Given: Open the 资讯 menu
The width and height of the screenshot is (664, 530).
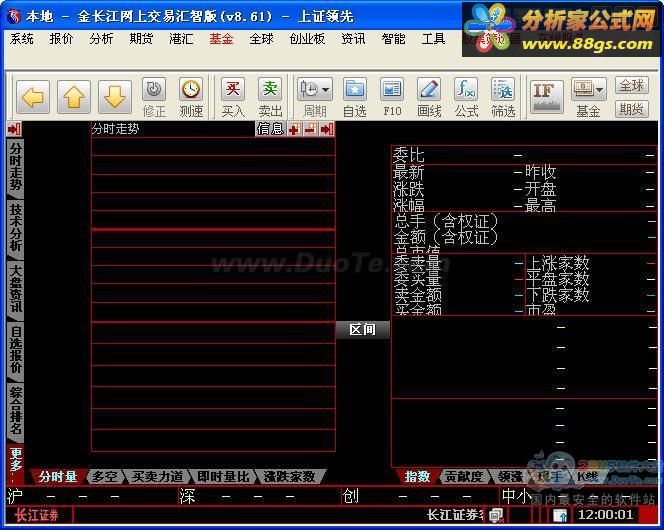Looking at the screenshot, I should (353, 39).
